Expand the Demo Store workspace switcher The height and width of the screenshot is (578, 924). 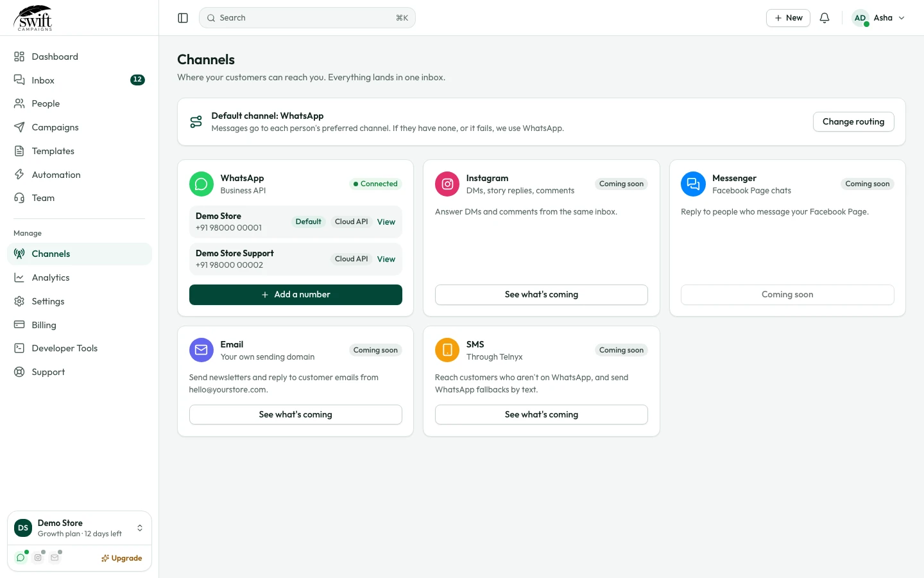pos(140,528)
